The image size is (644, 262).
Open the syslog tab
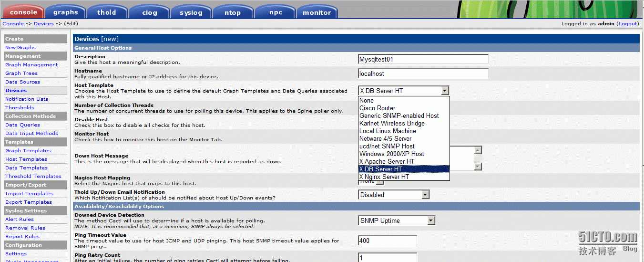tap(191, 12)
